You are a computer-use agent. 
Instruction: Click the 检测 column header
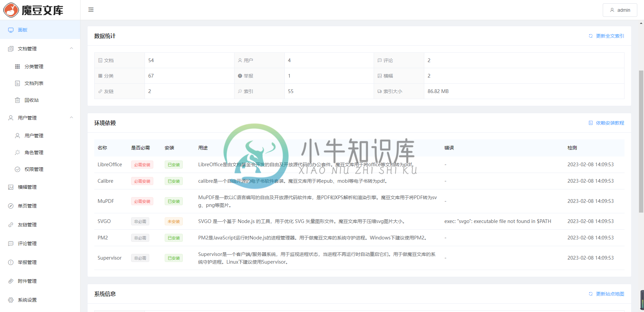(x=572, y=148)
